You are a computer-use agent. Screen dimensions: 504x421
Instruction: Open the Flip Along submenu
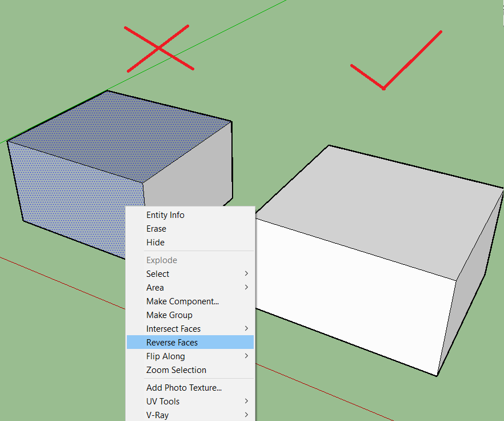[x=190, y=356]
